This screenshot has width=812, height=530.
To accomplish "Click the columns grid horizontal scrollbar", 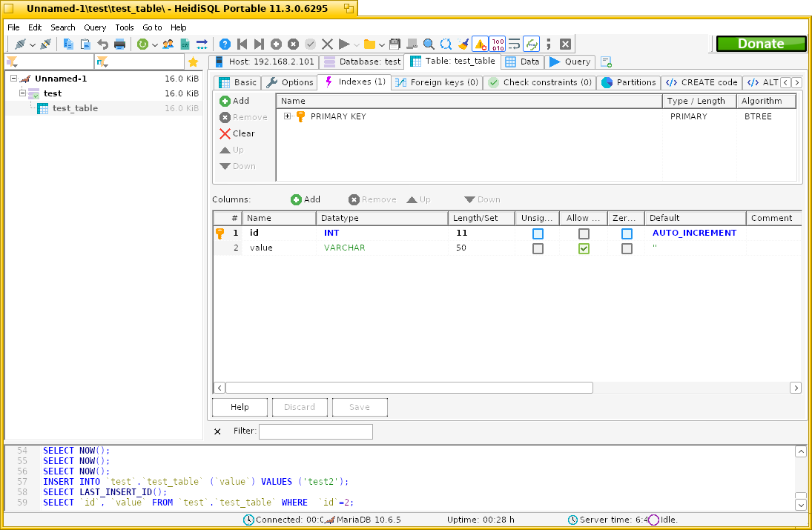I will [409, 388].
